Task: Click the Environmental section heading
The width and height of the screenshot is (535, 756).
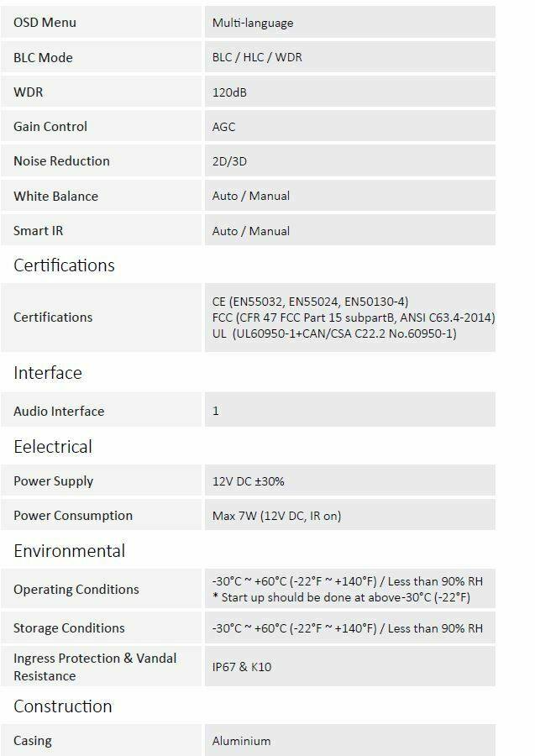Action: click(70, 550)
